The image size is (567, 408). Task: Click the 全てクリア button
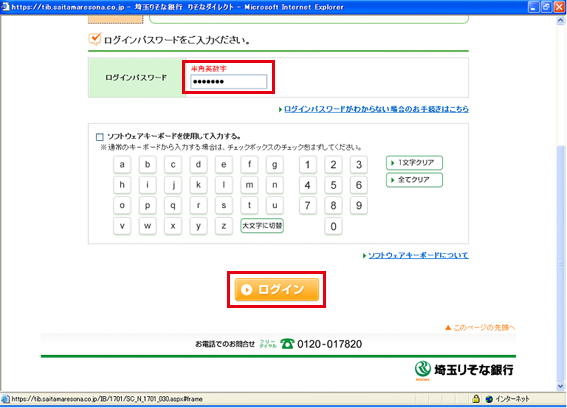414,180
